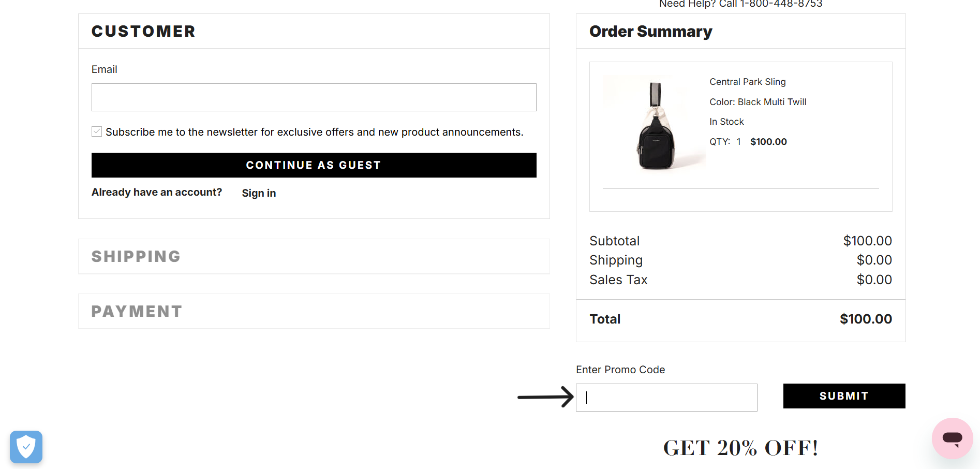Expand the Shipping section
Viewport: 980px width, 469px height.
[x=136, y=256]
